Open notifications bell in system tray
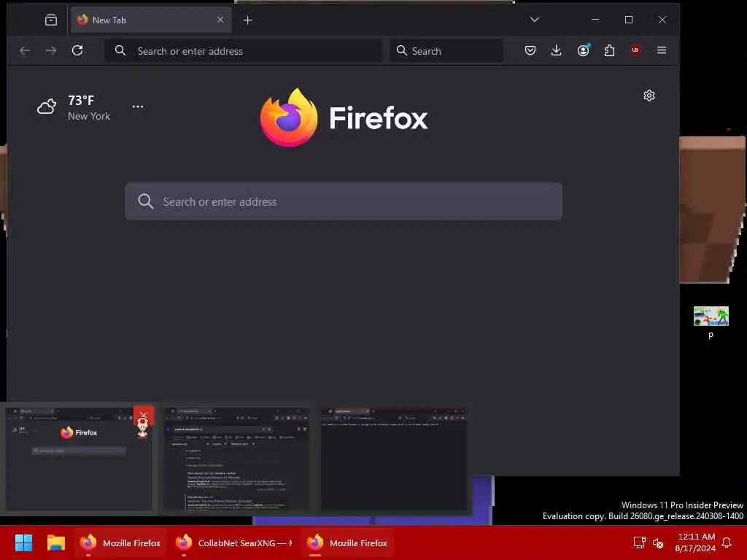Screen dimensions: 747x560 [x=727, y=542]
